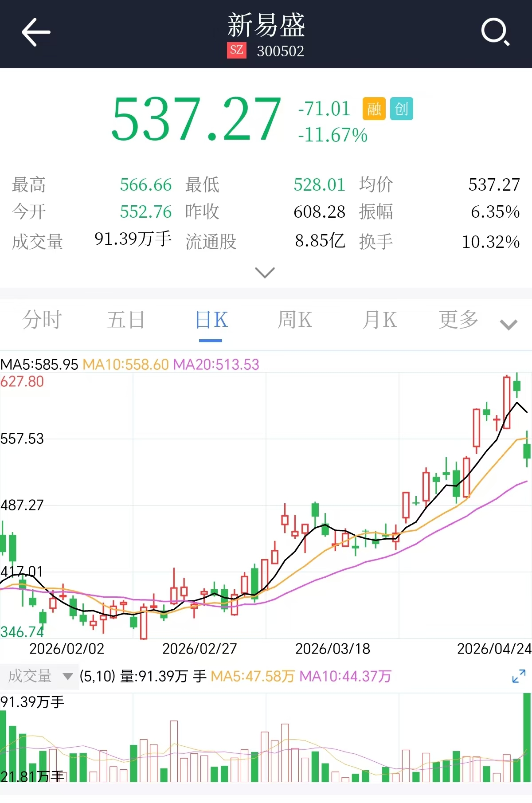
Task: Expand the quote details chevron
Action: [265, 272]
